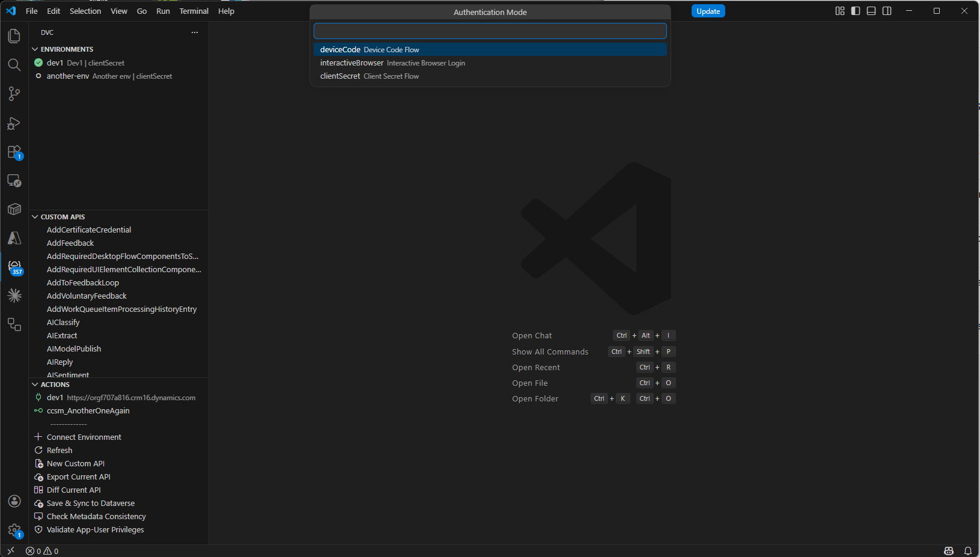Open the Selection menu
Viewport: 980px width, 557px height.
(85, 11)
